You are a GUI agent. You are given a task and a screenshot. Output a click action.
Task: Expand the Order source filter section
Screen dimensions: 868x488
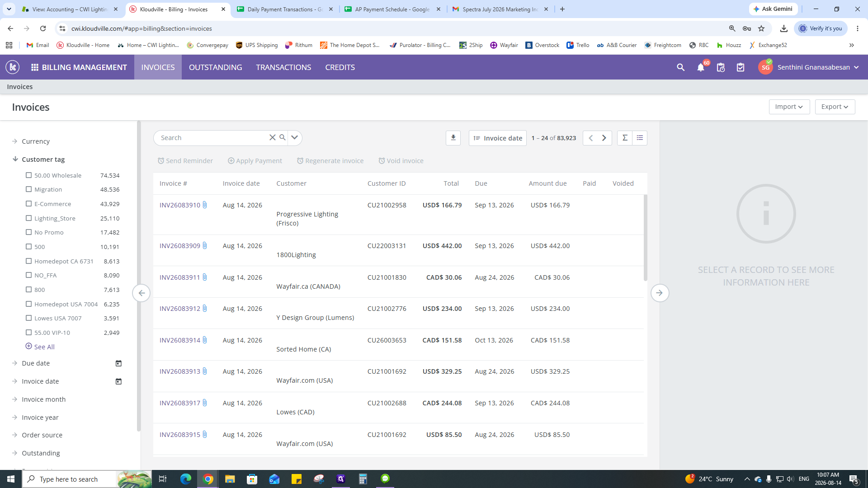(x=37, y=435)
